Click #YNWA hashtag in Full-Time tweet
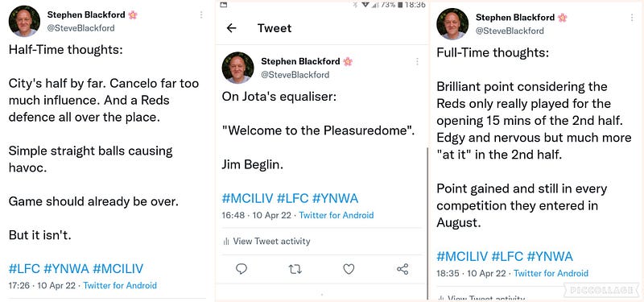 click(x=550, y=256)
